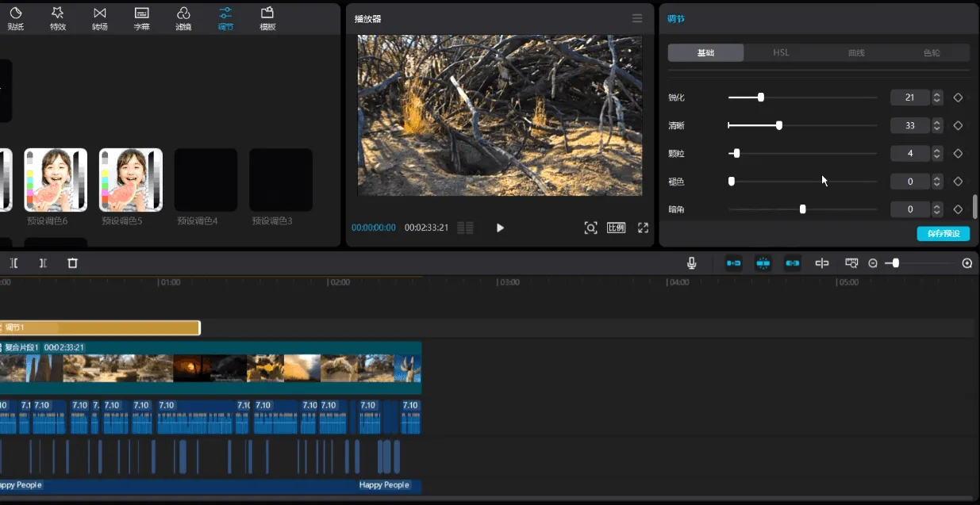Select the 预设调色6 preset thumbnail
Viewport: 980px width, 505px height.
click(x=56, y=180)
